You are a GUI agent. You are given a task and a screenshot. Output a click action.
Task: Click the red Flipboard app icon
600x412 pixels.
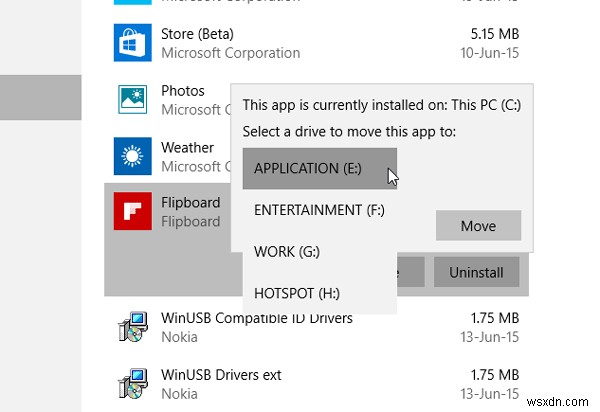tap(132, 211)
